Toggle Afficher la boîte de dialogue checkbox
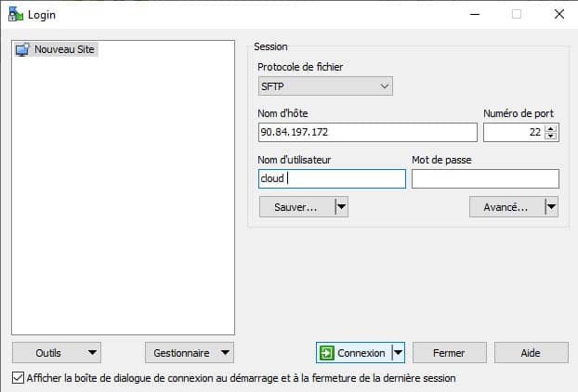Image resolution: width=578 pixels, height=392 pixels. (x=18, y=378)
